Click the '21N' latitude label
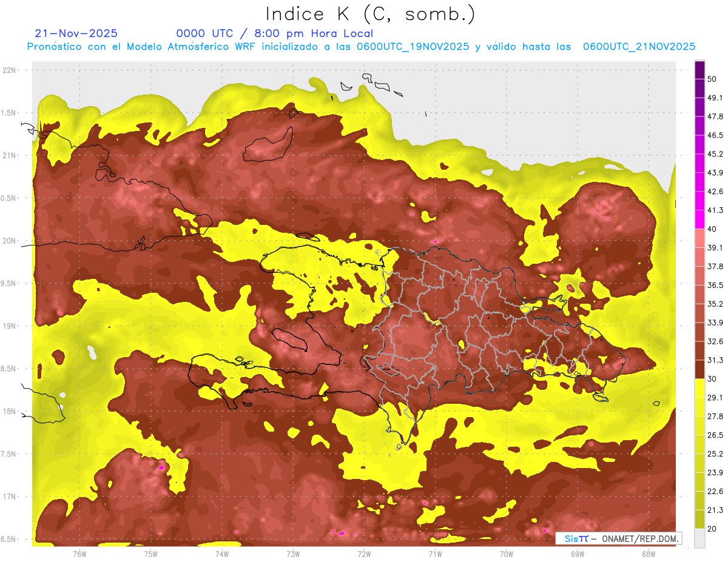 click(x=9, y=155)
